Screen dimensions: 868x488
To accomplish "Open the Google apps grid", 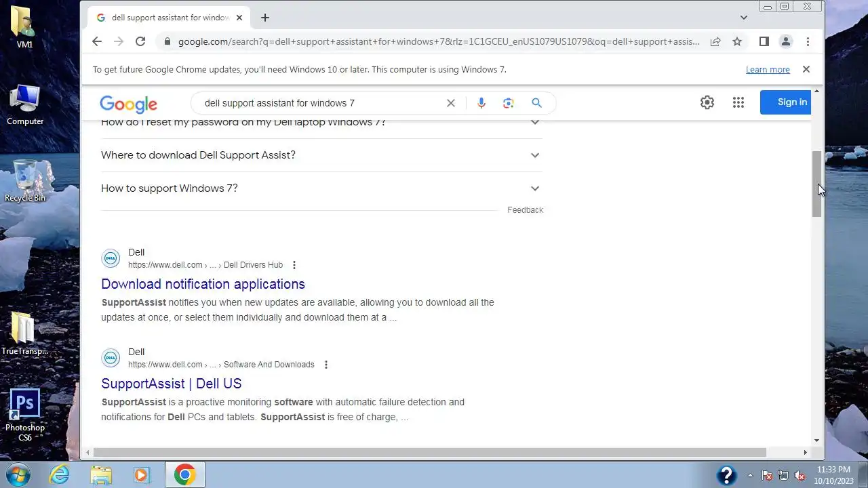I will [x=738, y=102].
